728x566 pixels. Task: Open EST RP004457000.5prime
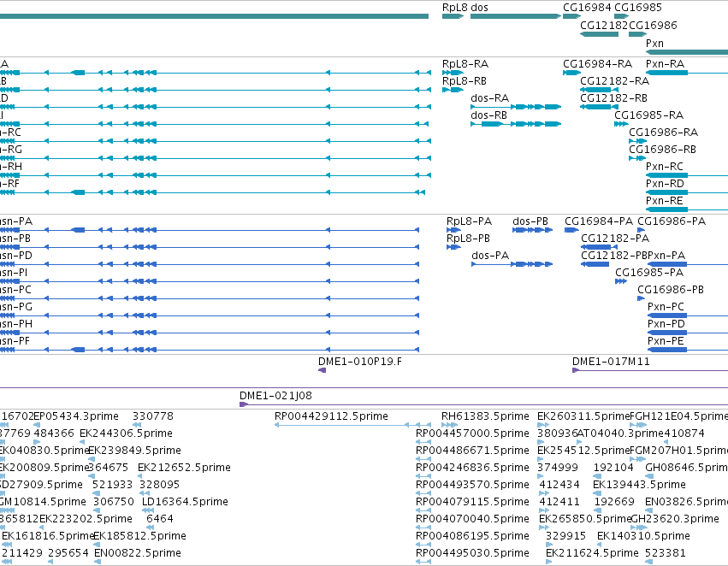[472, 433]
